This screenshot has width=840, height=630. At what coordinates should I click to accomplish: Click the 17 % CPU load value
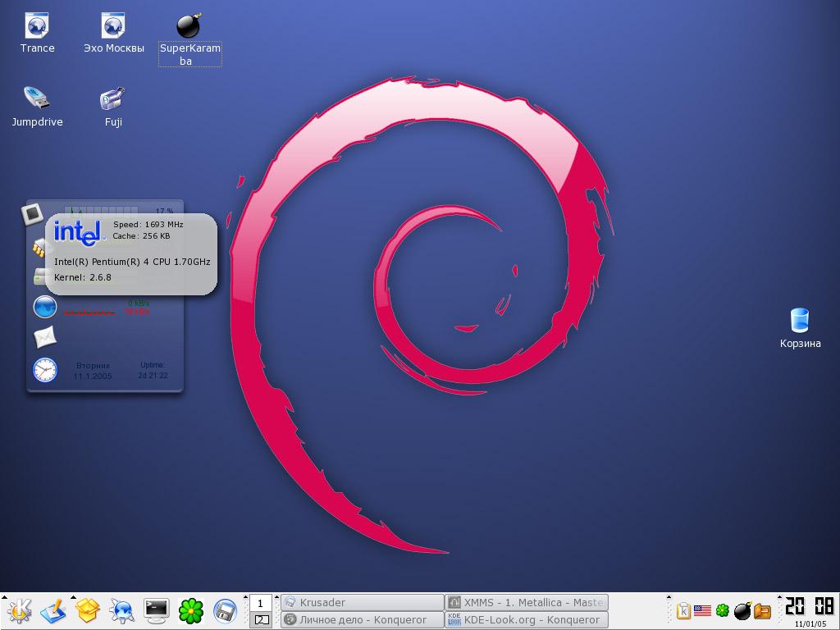coord(164,211)
